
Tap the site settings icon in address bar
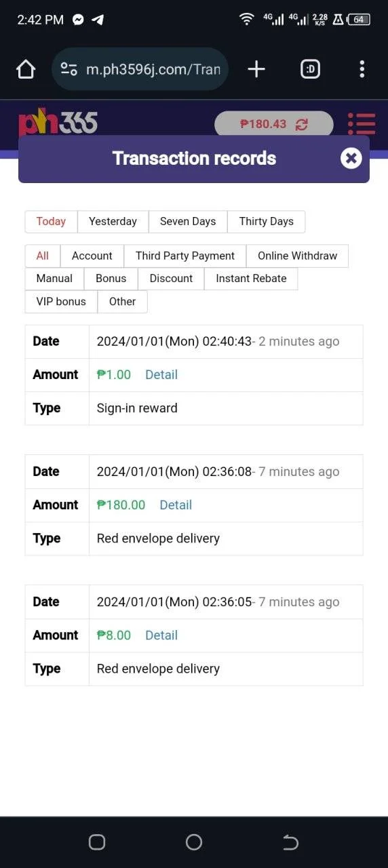[69, 69]
